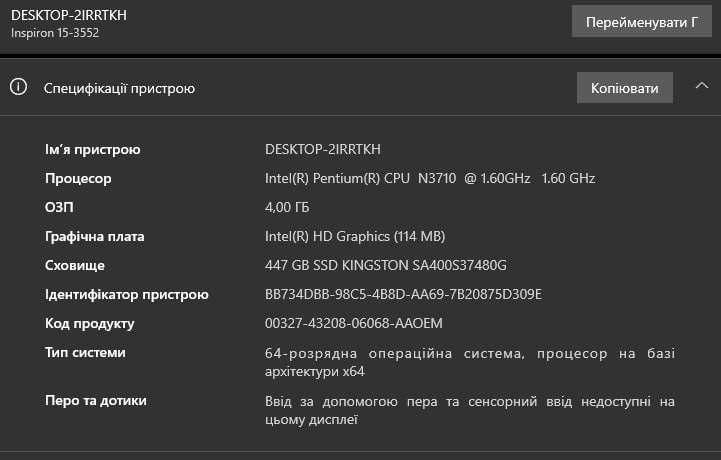
Task: Select the 4,00 ГБ RAM value
Action: click(287, 207)
